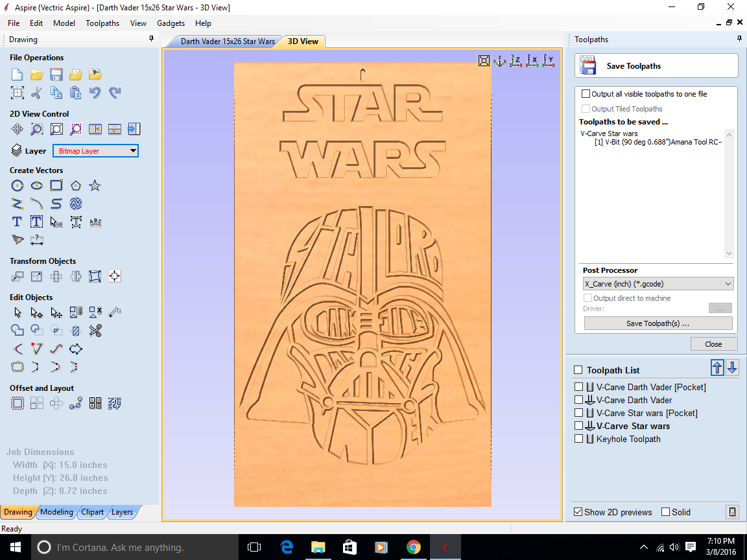The height and width of the screenshot is (560, 747).
Task: Close the Toolpaths panel
Action: pyautogui.click(x=714, y=344)
